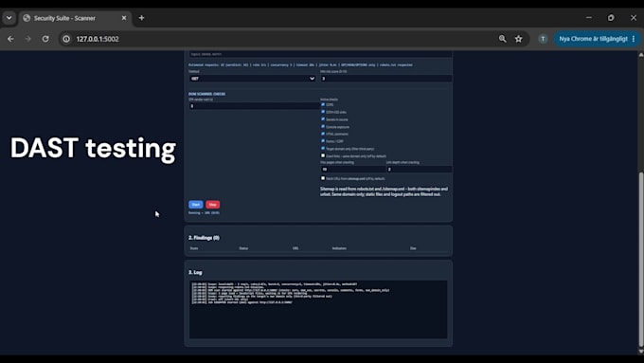Viewport: 644px width, 363px height.
Task: Toggle the DOM-XSS sinks check
Action: (x=323, y=112)
